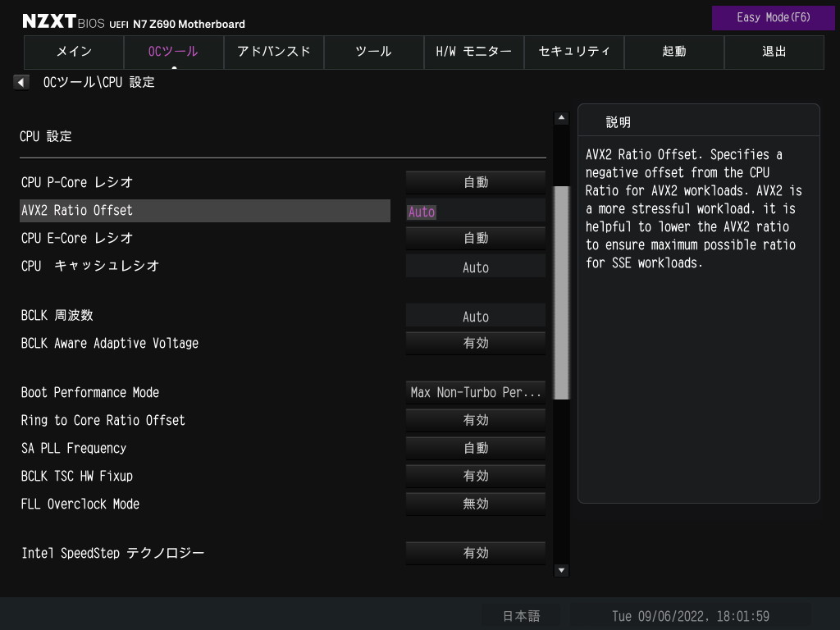
Task: Select the BCLK 周波数 label
Action: [x=57, y=315]
